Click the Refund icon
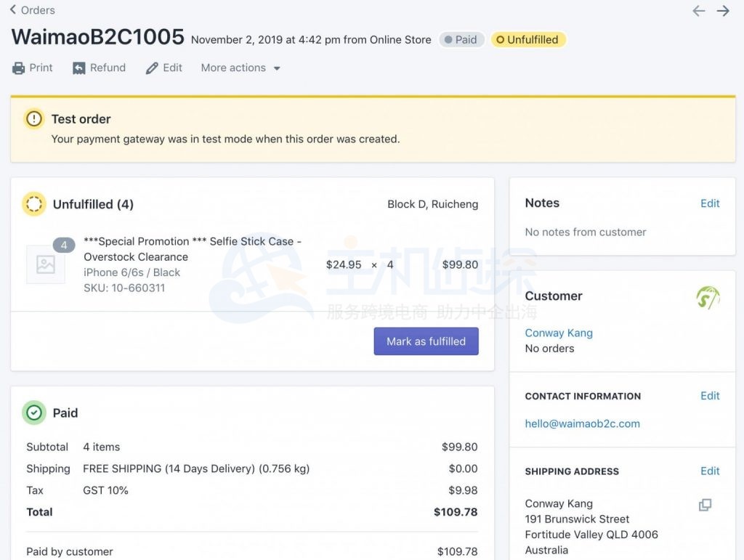The height and width of the screenshot is (560, 744). 79,68
